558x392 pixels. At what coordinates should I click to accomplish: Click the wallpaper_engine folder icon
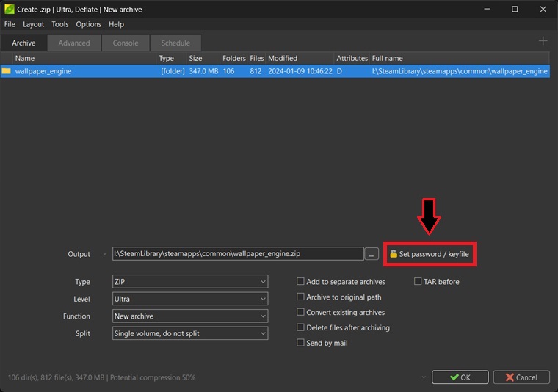(x=6, y=70)
